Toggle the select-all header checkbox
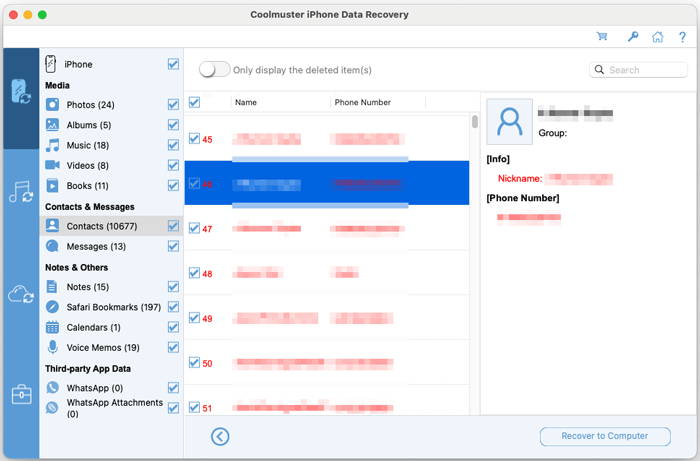This screenshot has width=700, height=461. pos(194,102)
